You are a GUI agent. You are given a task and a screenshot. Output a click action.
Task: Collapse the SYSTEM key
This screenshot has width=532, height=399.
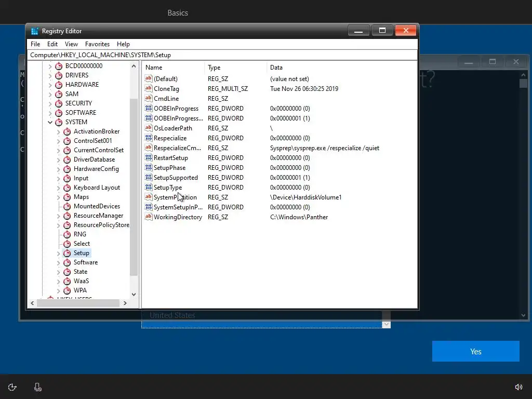(x=50, y=122)
